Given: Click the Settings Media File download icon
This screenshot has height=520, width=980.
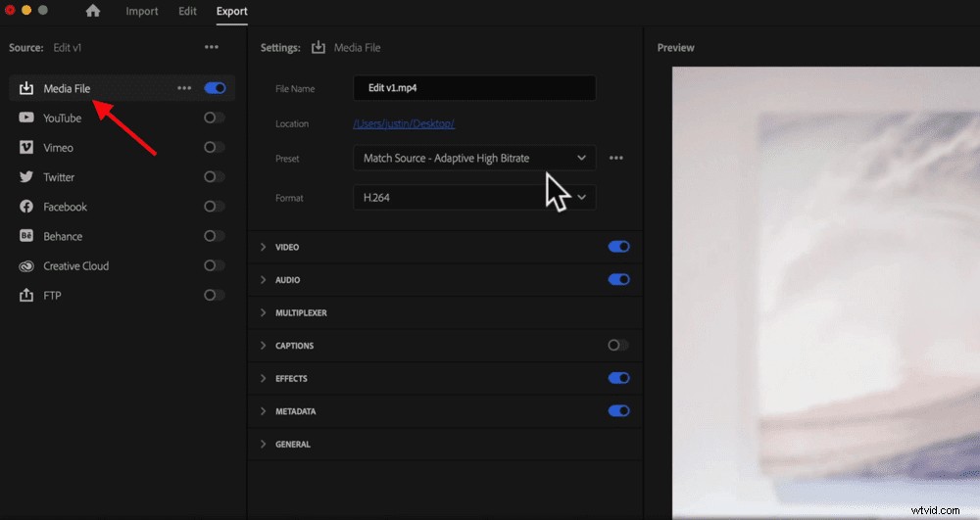Looking at the screenshot, I should [x=318, y=47].
